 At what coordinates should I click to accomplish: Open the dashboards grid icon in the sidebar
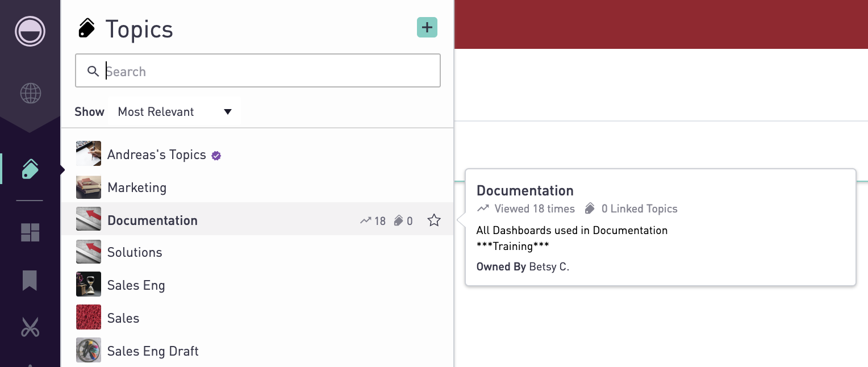point(30,232)
